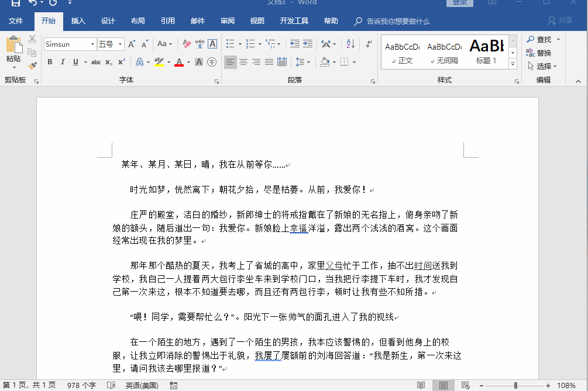Expand the borders dropdown arrow
This screenshot has height=391, width=588.
click(x=354, y=62)
